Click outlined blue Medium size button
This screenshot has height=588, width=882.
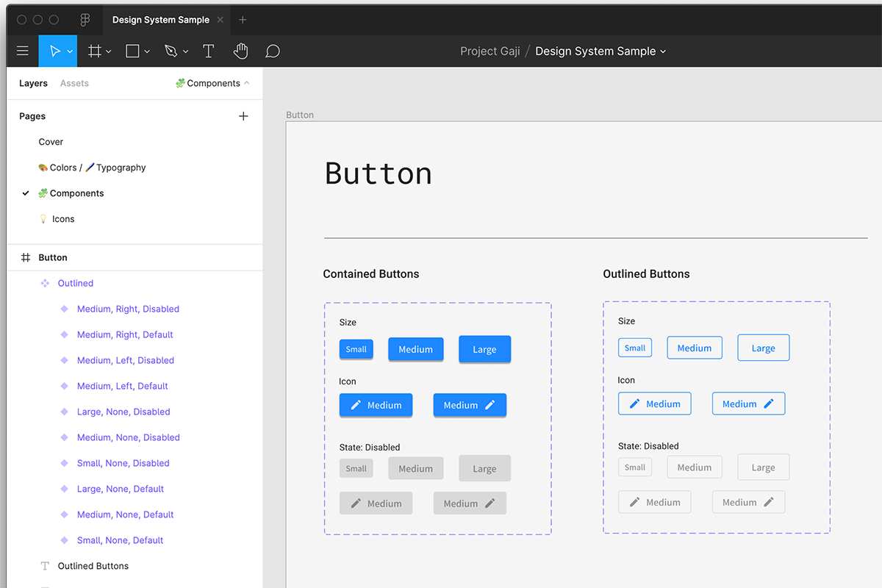click(695, 348)
